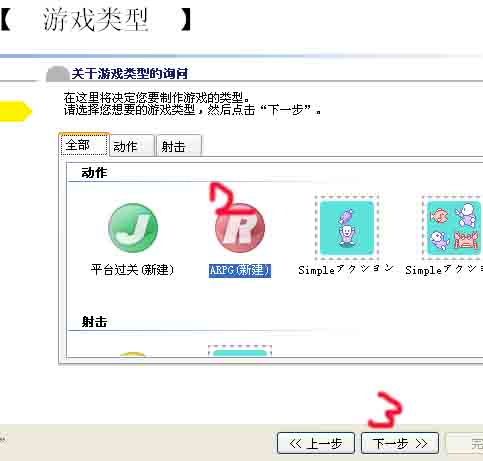The image size is (483, 461).
Task: Switch to the 全部 tab
Action: click(84, 145)
